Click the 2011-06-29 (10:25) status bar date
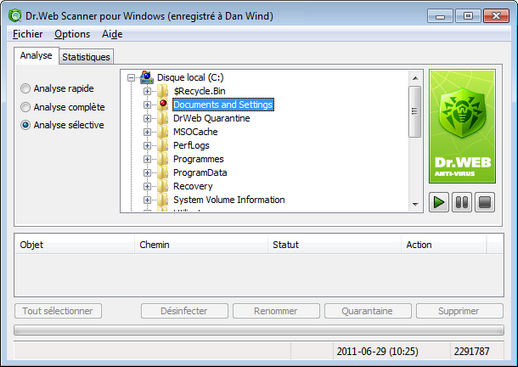The width and height of the screenshot is (518, 367). pyautogui.click(x=377, y=351)
